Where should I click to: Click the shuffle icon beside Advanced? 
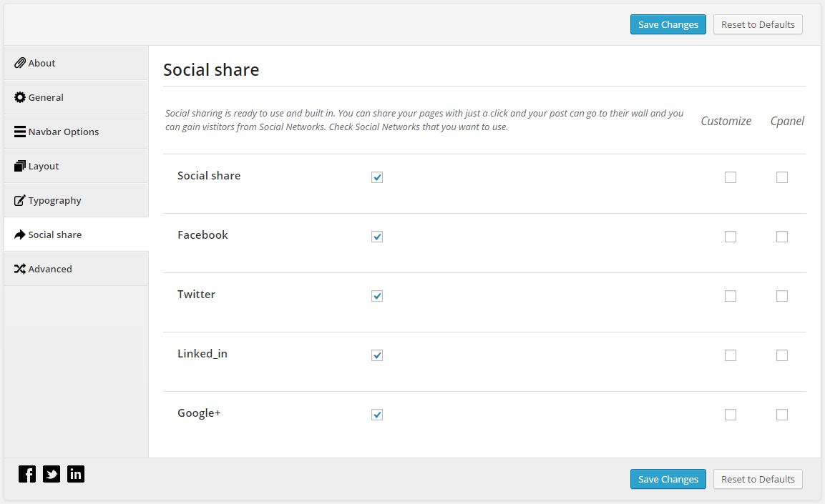tap(20, 269)
